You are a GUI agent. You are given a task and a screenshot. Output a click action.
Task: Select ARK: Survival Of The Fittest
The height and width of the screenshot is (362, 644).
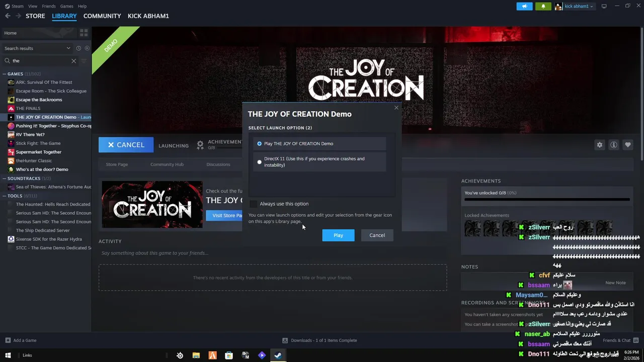pos(44,82)
